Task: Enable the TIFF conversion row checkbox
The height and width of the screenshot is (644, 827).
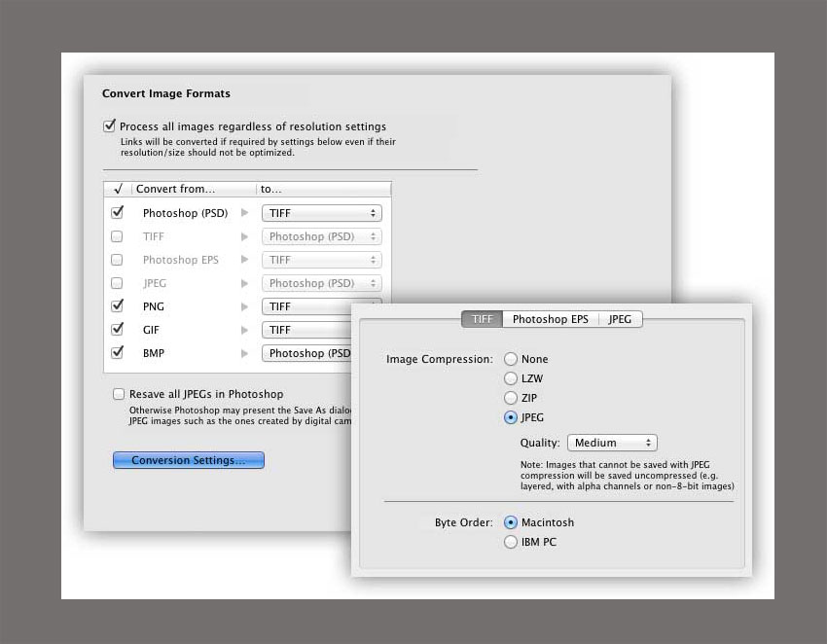Action: [x=117, y=236]
